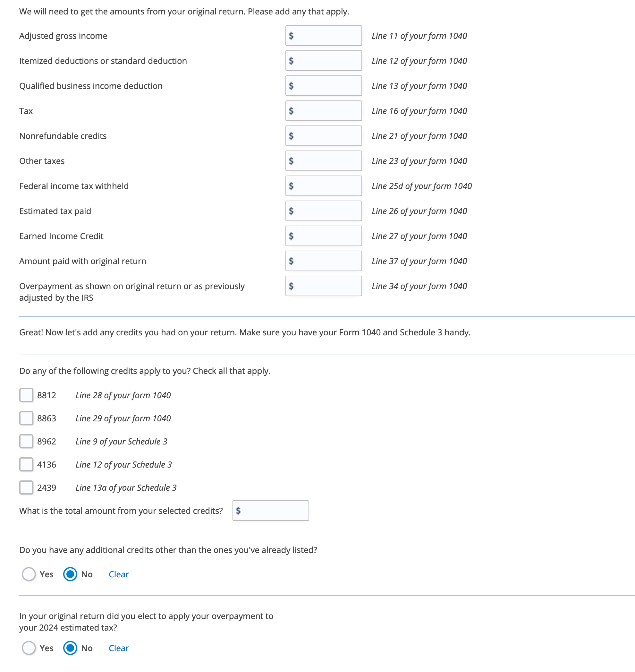Check the 8962 Line 9 Schedule 3 checkbox

pos(27,442)
